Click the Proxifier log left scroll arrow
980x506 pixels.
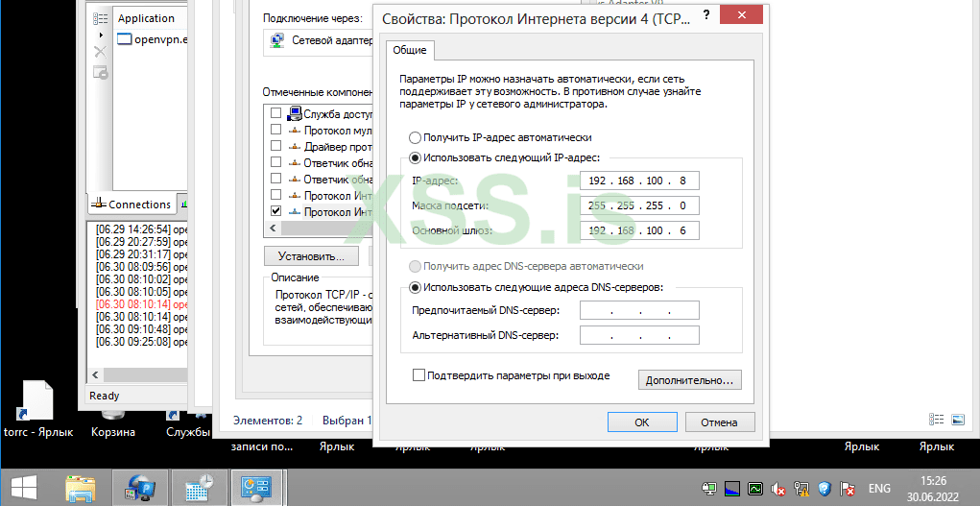[95, 374]
